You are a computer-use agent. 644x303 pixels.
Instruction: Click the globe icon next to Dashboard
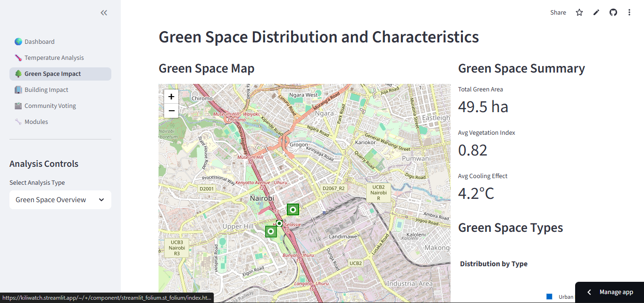(18, 41)
